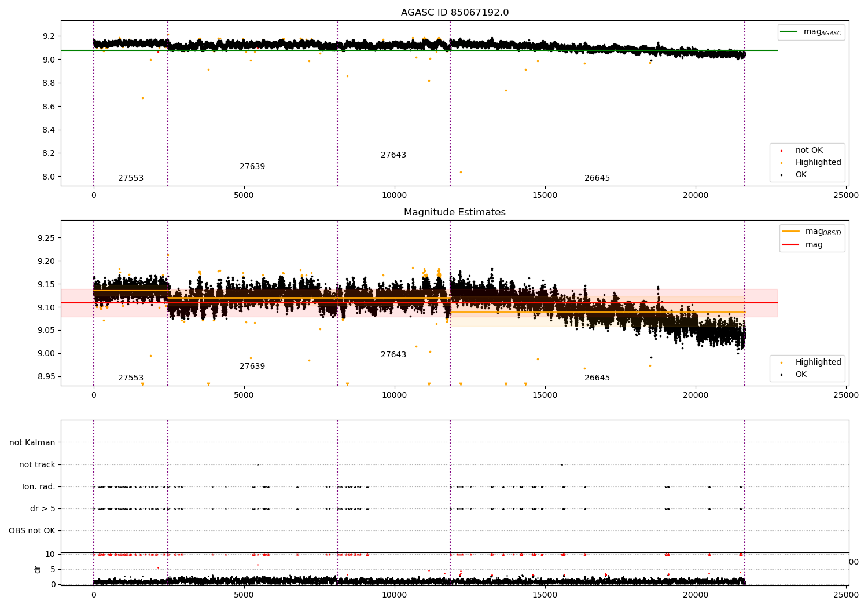
Task: Click obsid label 27643 in Magnitude Estimates plot
Action: point(393,355)
